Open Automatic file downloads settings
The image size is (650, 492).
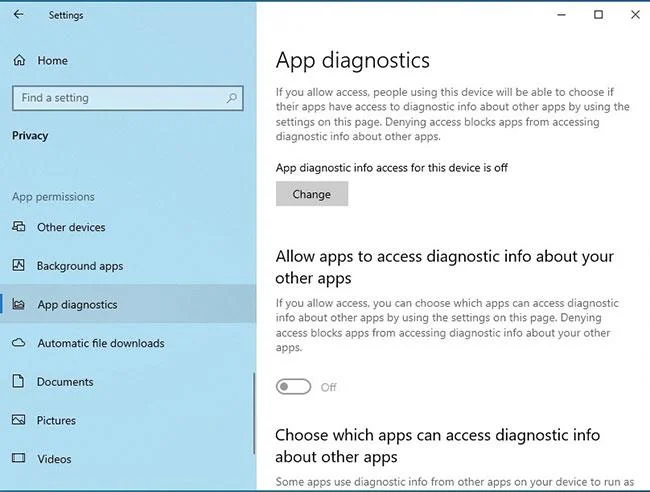click(x=128, y=343)
